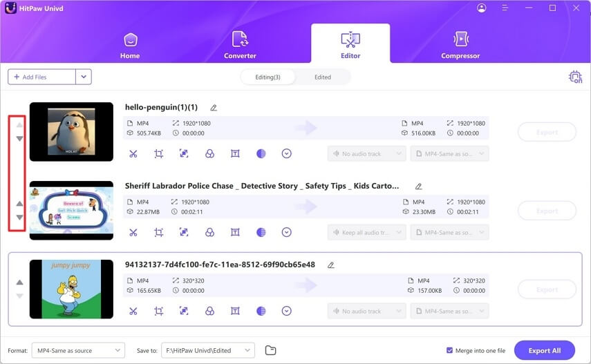The width and height of the screenshot is (591, 364).
Task: Open output format dropdown for 94132137 video
Action: [x=450, y=312]
